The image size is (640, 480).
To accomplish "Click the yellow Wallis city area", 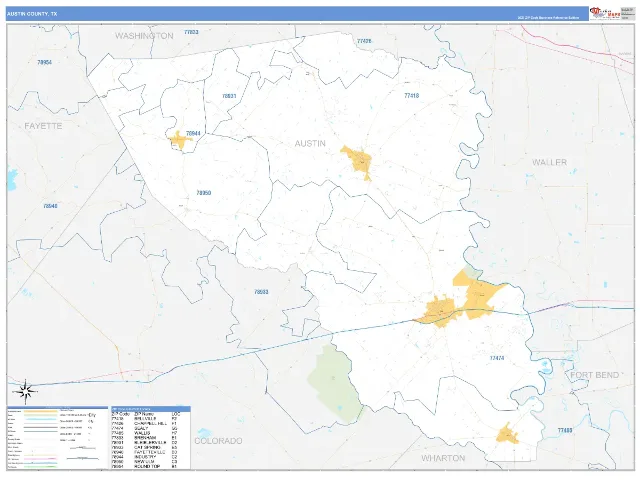I will coord(507,435).
